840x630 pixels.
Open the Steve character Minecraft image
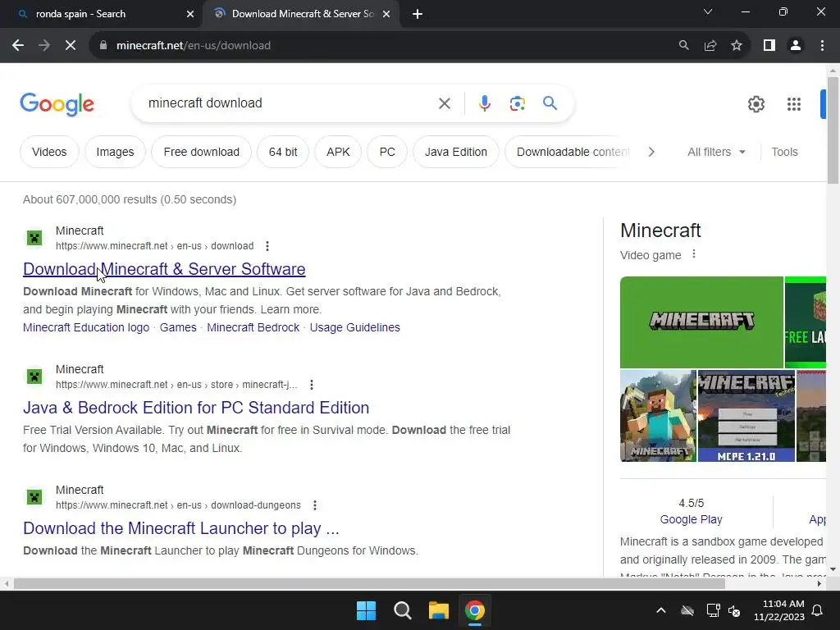(659, 416)
